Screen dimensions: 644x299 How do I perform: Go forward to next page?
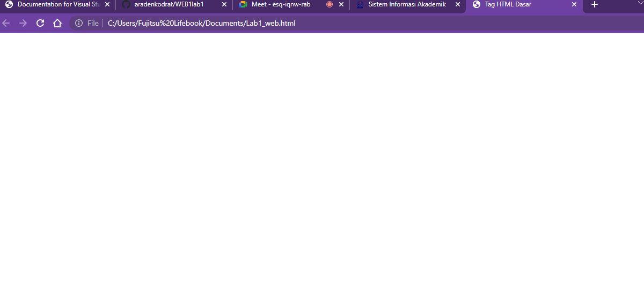tap(23, 23)
